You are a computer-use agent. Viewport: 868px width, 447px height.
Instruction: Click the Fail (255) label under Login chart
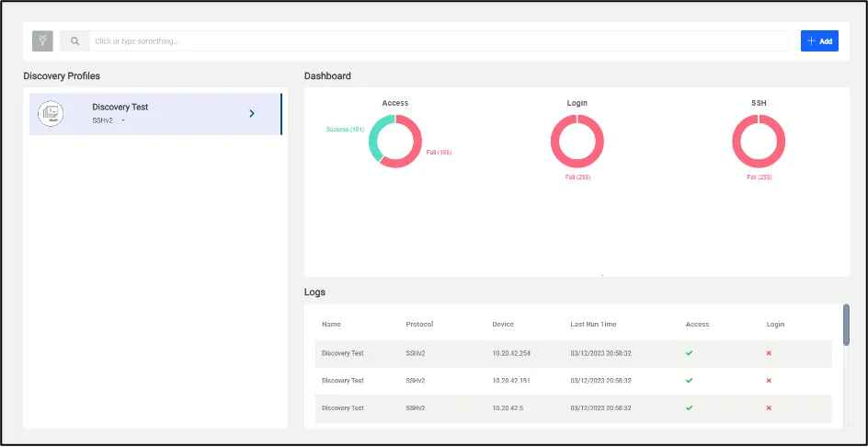pos(577,178)
